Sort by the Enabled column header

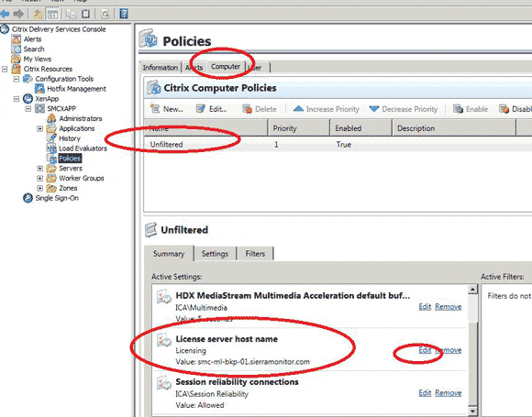click(x=360, y=128)
